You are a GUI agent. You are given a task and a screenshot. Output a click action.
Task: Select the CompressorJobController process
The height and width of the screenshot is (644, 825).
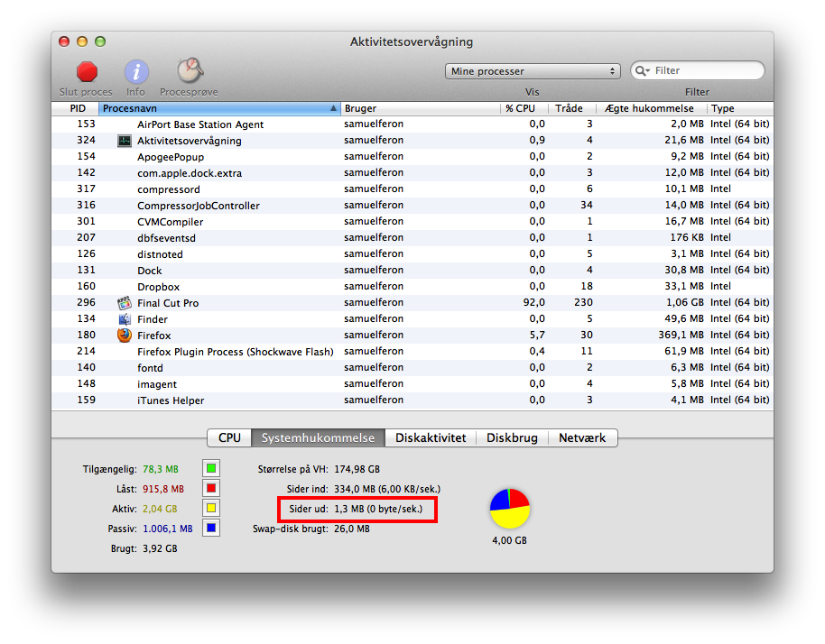[412, 206]
